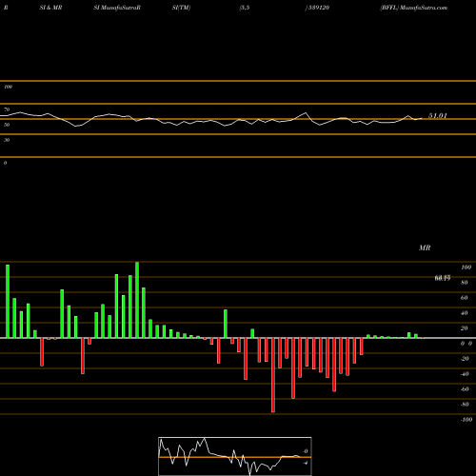The width and height of the screenshot is (476, 476).
Task: Select the (BFFL) MunafaSutra.com header text
Action: 414,8
